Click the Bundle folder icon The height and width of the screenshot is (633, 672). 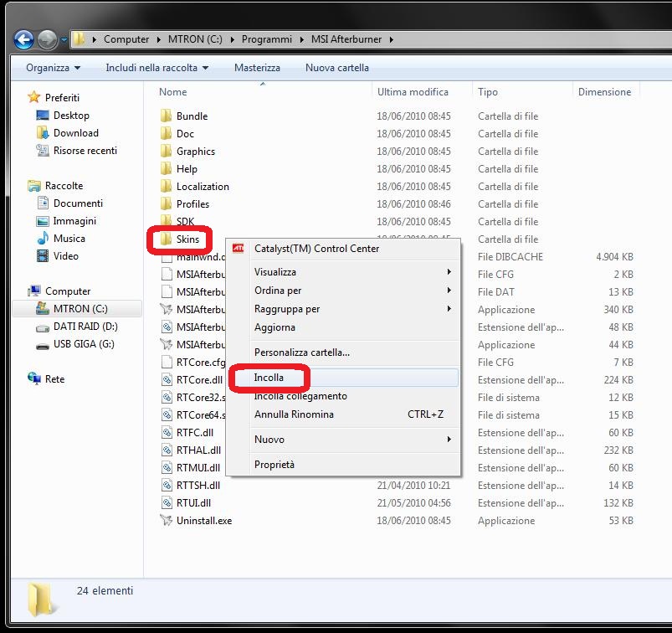click(x=166, y=116)
